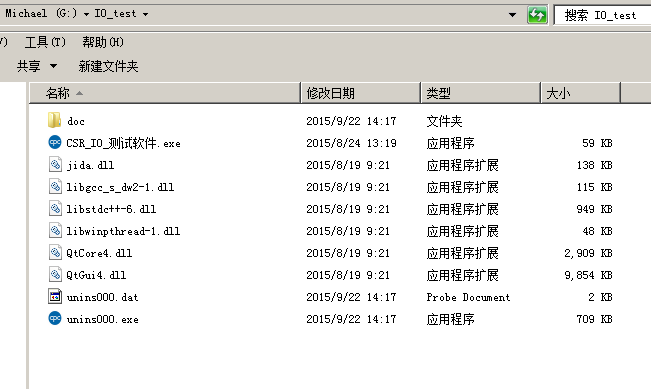Screen dimensions: 651x389
Task: Click the green refresh button in address bar
Action: click(537, 15)
